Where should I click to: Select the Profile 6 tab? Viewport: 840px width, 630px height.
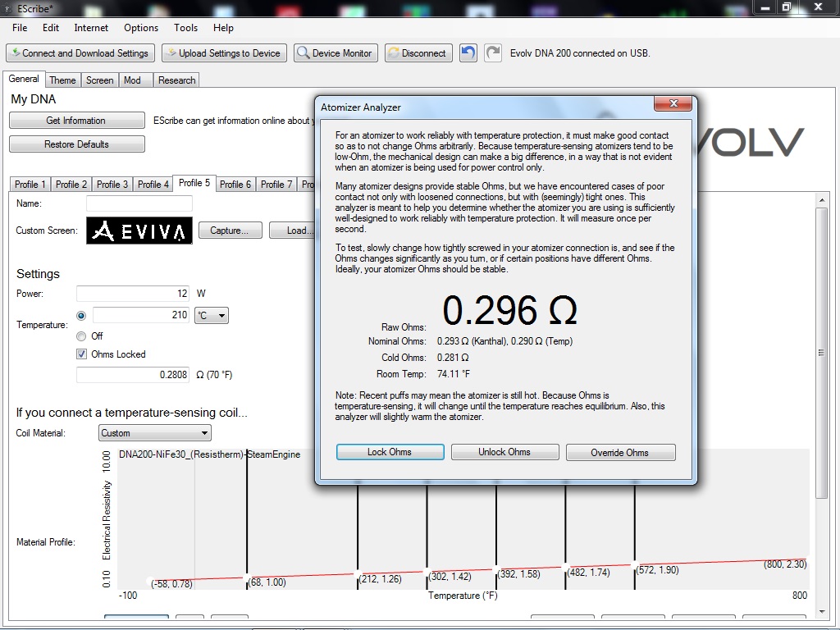235,185
